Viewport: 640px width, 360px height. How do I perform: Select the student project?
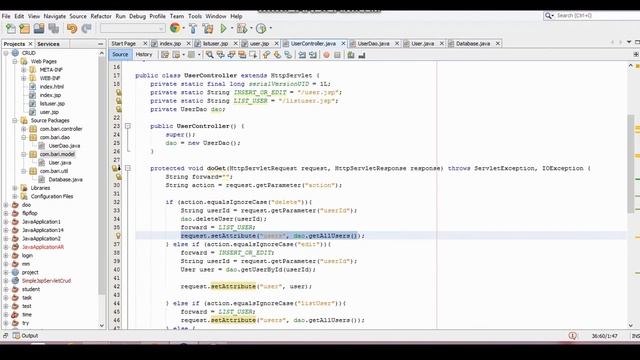pyautogui.click(x=31, y=289)
